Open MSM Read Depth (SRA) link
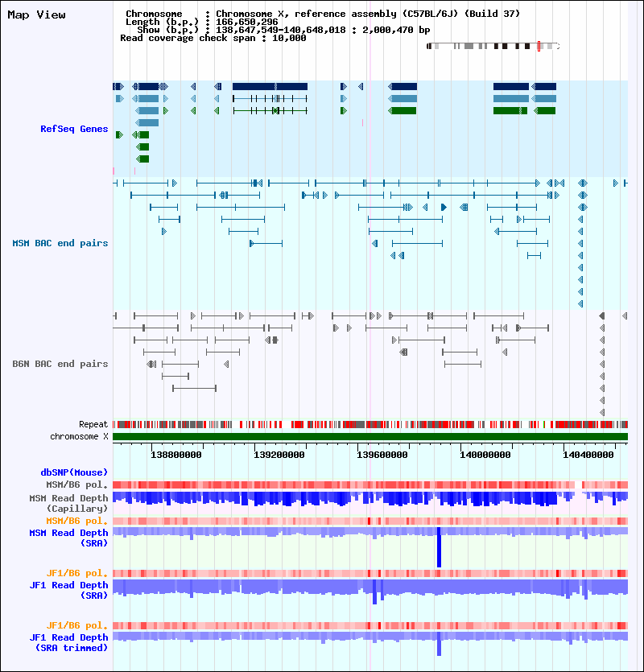The height and width of the screenshot is (672, 644). [68, 538]
